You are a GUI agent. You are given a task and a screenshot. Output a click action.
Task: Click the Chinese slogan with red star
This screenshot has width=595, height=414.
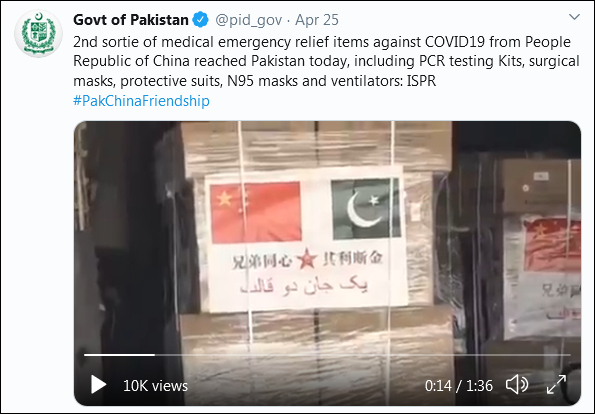307,260
